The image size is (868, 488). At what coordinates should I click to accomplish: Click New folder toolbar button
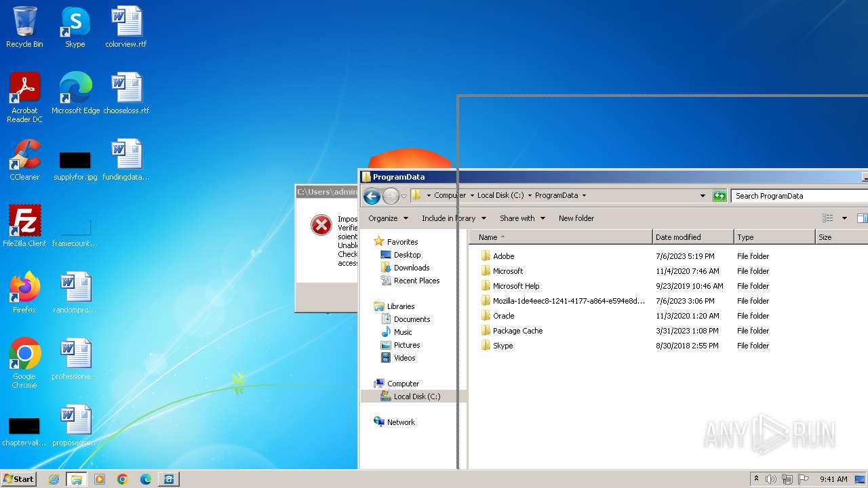coord(576,218)
